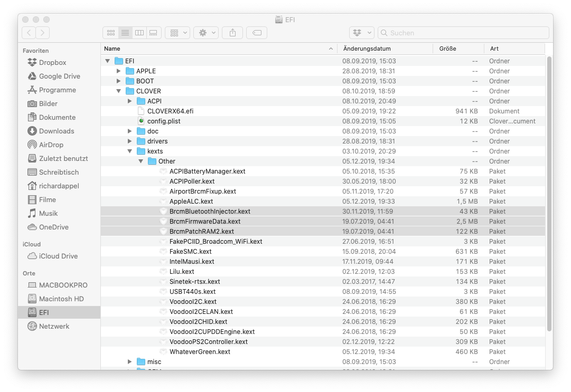Open the Dropbox toolbar dropdown

click(x=362, y=33)
